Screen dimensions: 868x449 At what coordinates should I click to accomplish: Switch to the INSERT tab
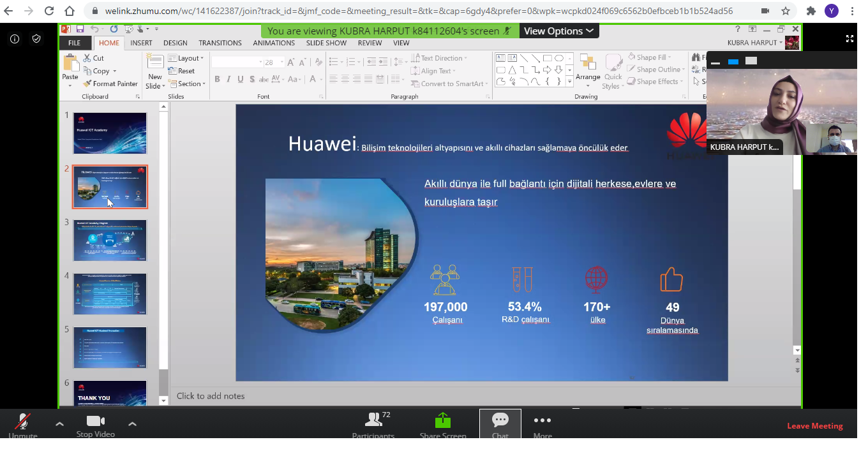(141, 43)
